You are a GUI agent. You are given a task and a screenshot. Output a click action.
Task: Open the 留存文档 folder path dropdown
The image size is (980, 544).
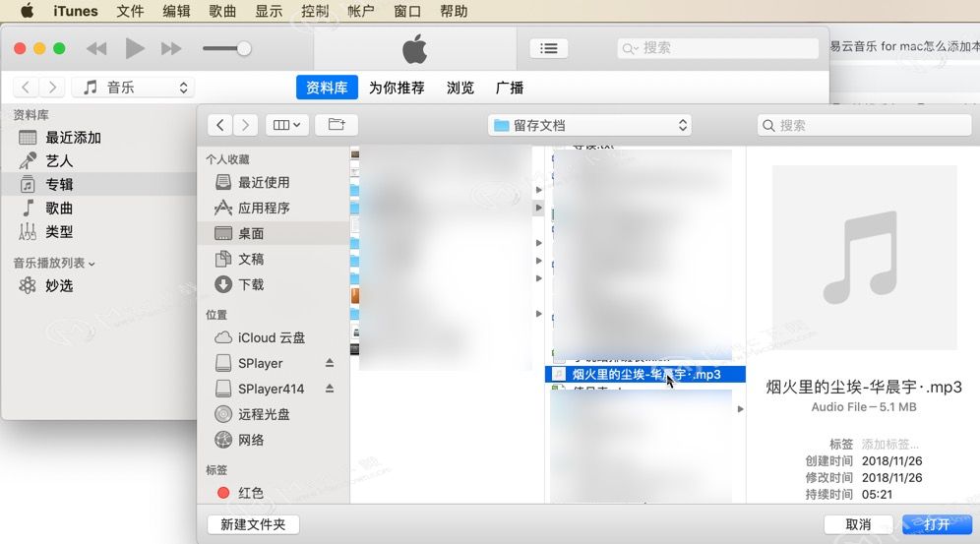(x=590, y=126)
